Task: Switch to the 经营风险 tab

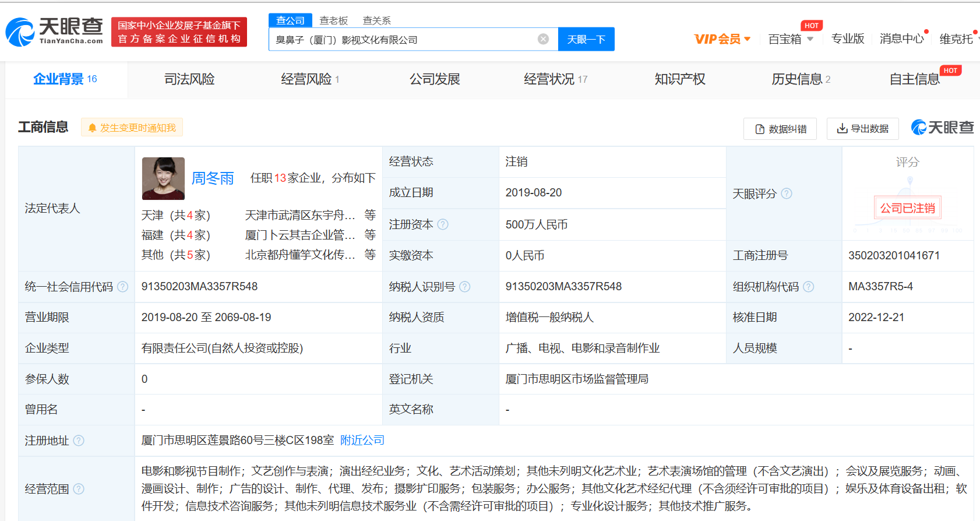Action: pyautogui.click(x=310, y=79)
